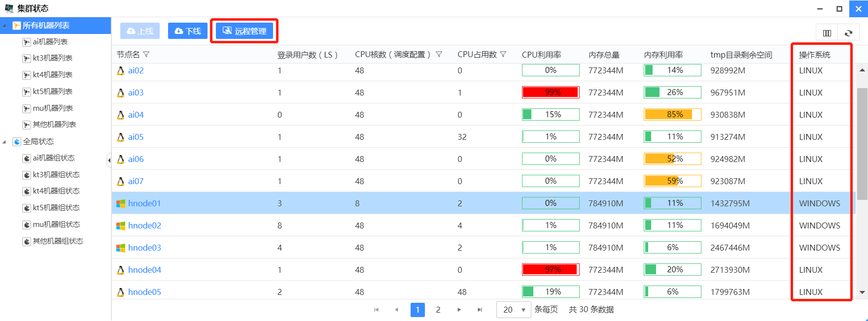This screenshot has width=868, height=321.
Task: Click the 97% CPU usage bar for hnode04
Action: click(x=551, y=269)
